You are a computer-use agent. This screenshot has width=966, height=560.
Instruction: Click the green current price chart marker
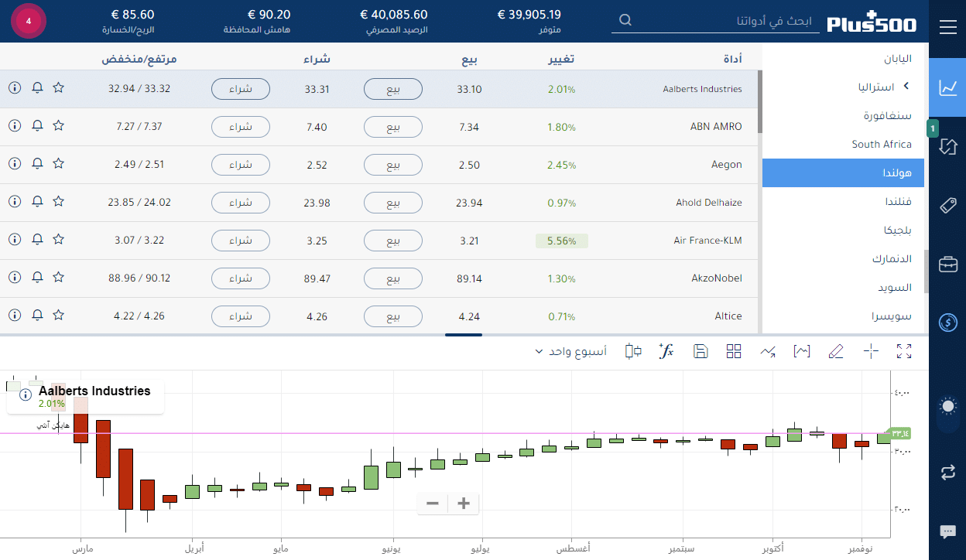(x=899, y=432)
